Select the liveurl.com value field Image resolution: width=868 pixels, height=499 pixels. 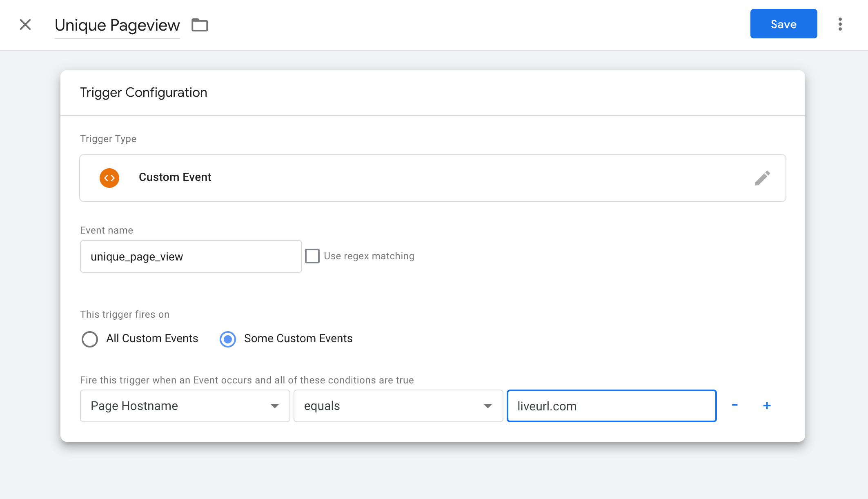(x=611, y=405)
